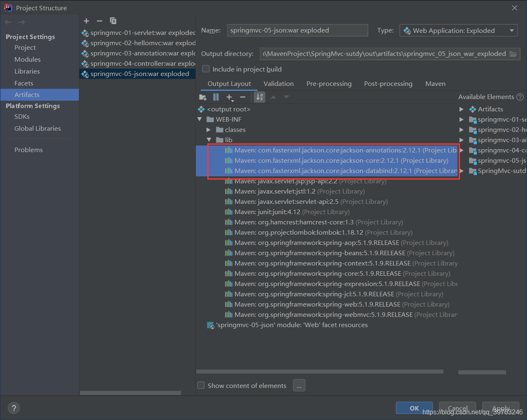Open the help question mark button
This screenshot has height=420, width=527.
coord(14,408)
